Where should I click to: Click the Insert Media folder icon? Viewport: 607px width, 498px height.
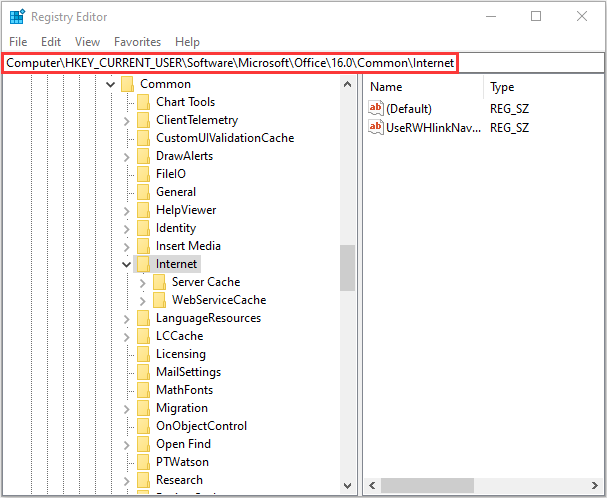click(143, 246)
